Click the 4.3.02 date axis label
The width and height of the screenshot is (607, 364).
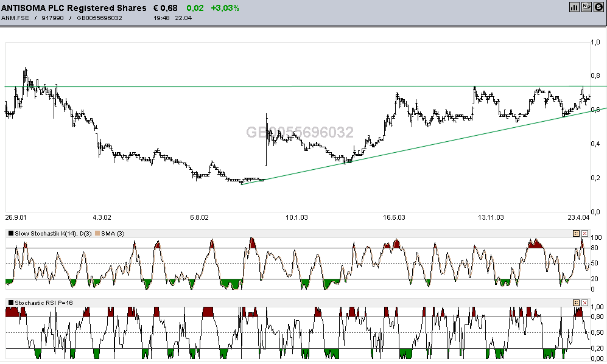pos(102,217)
